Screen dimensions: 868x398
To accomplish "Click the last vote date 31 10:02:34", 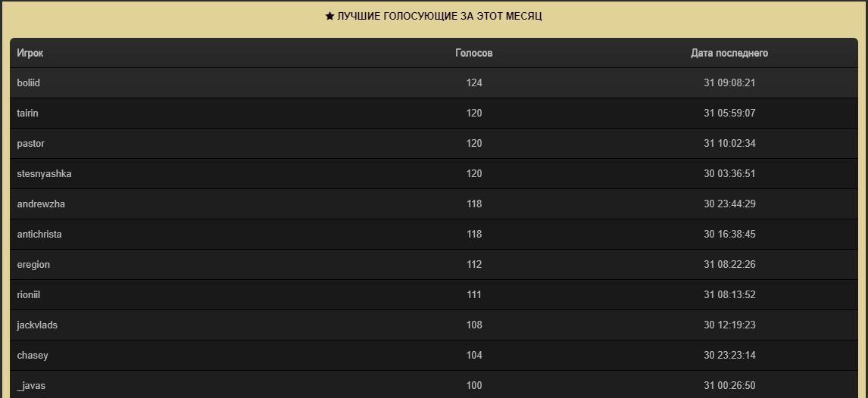I will [729, 144].
